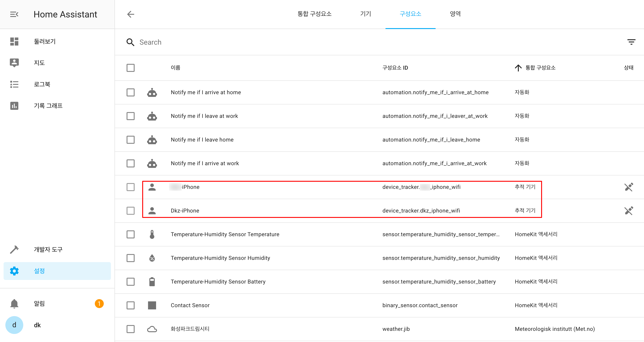Collapse the sidebar menu icon
The image size is (644, 342).
14,14
